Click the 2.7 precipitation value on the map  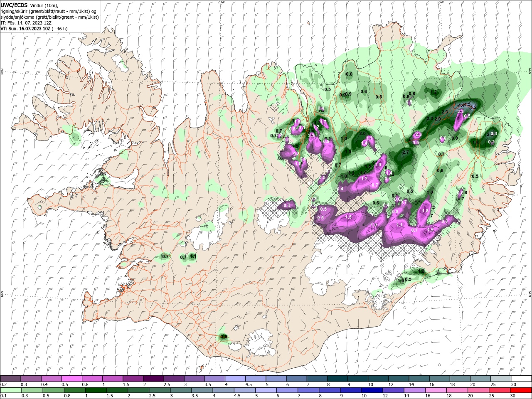pyautogui.click(x=406, y=153)
